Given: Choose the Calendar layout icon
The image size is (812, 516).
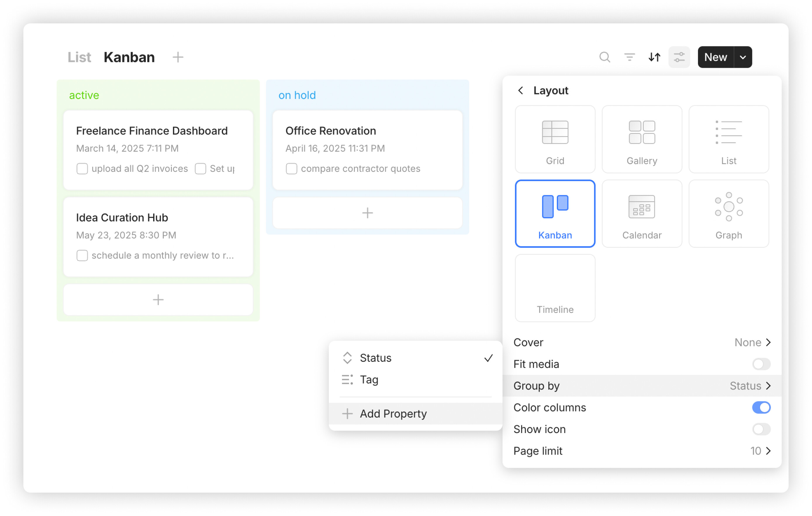Looking at the screenshot, I should 642,207.
